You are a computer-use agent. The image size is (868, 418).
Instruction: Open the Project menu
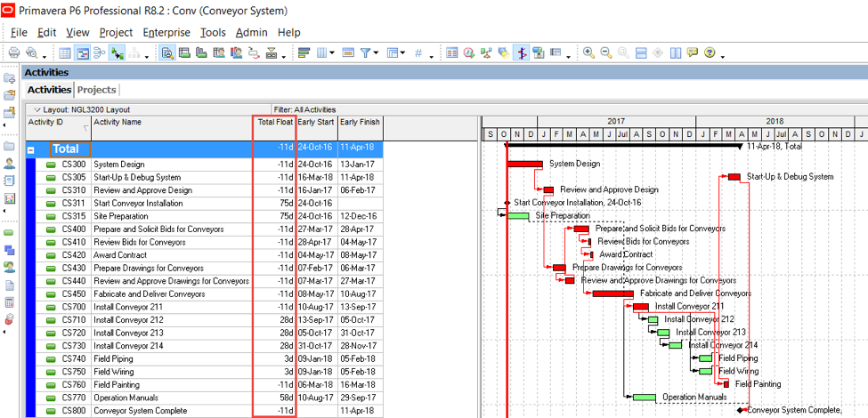(117, 33)
